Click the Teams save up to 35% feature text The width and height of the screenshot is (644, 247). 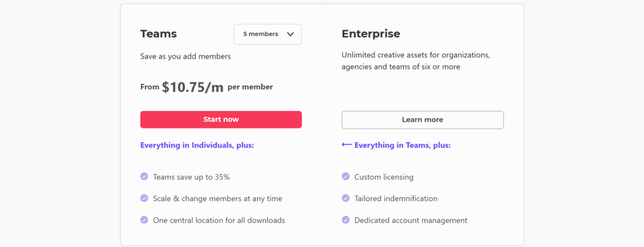191,177
